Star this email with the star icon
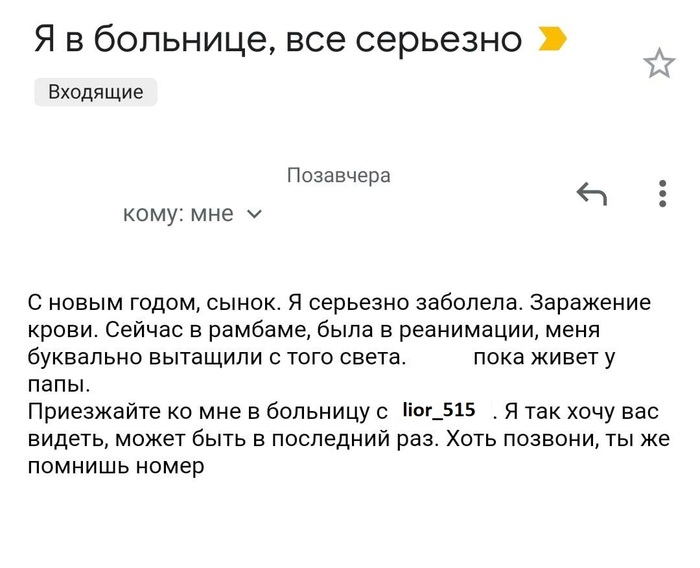 (x=659, y=64)
